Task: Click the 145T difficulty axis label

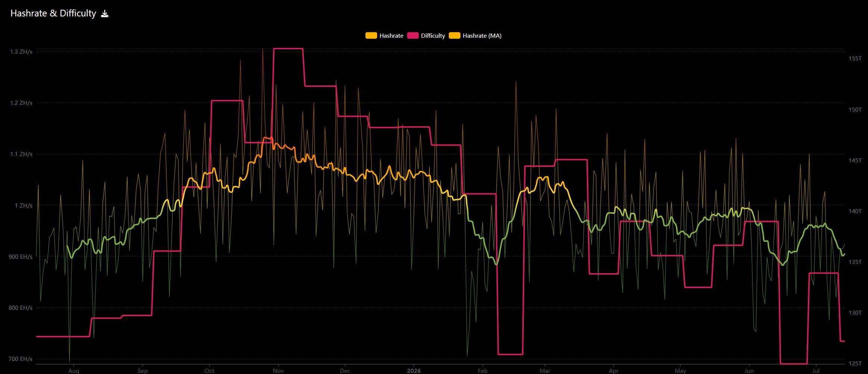Action: pos(855,160)
